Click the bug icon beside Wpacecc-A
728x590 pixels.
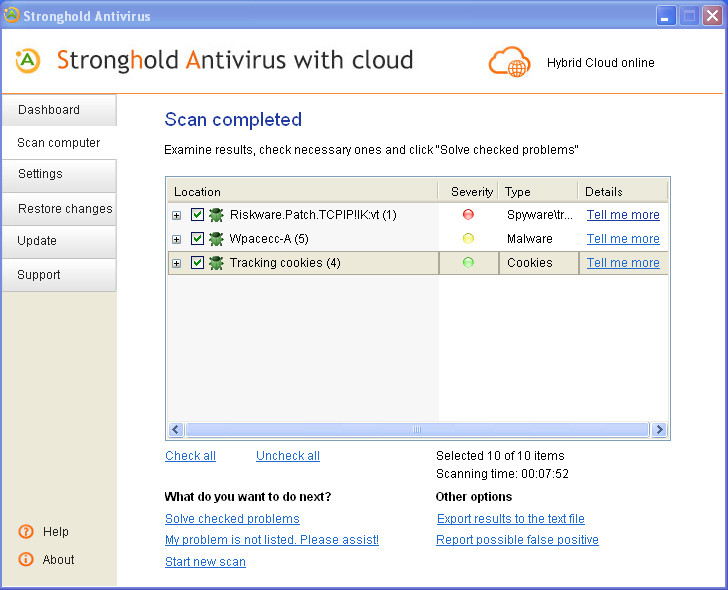[x=216, y=239]
